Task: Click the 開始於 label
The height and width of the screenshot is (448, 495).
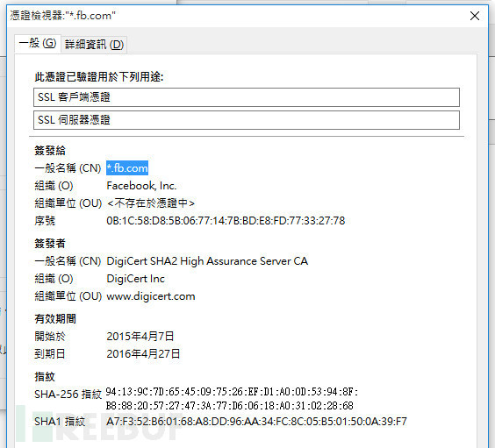Action: 50,337
